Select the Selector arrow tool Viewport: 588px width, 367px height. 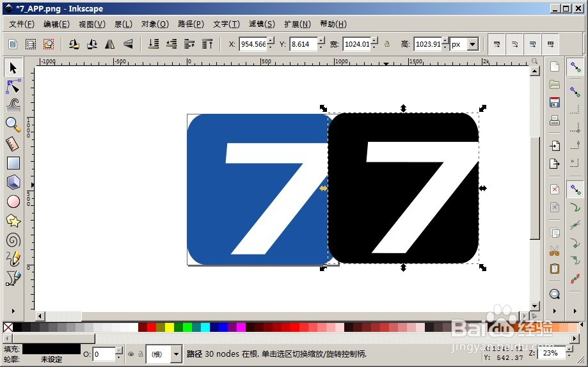[x=13, y=68]
